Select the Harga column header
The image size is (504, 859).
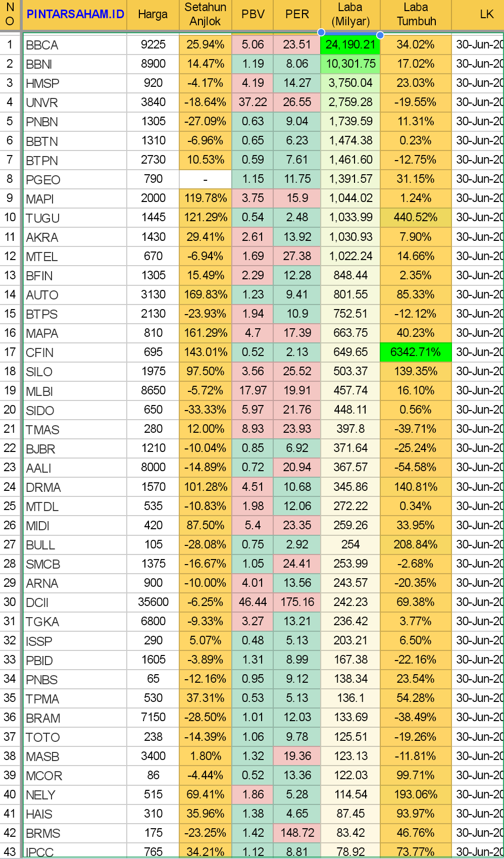click(153, 15)
